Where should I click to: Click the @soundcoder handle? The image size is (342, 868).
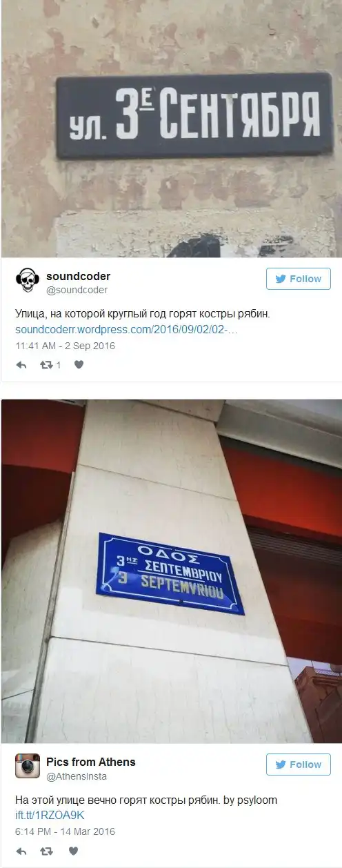pos(77,290)
